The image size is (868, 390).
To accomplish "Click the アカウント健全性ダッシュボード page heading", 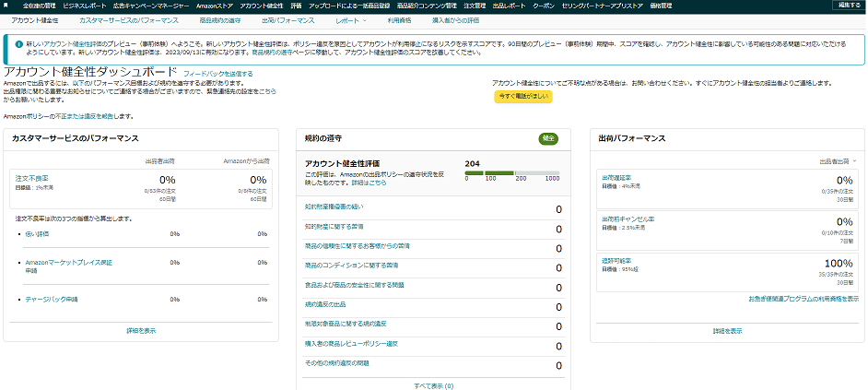I will coord(90,72).
